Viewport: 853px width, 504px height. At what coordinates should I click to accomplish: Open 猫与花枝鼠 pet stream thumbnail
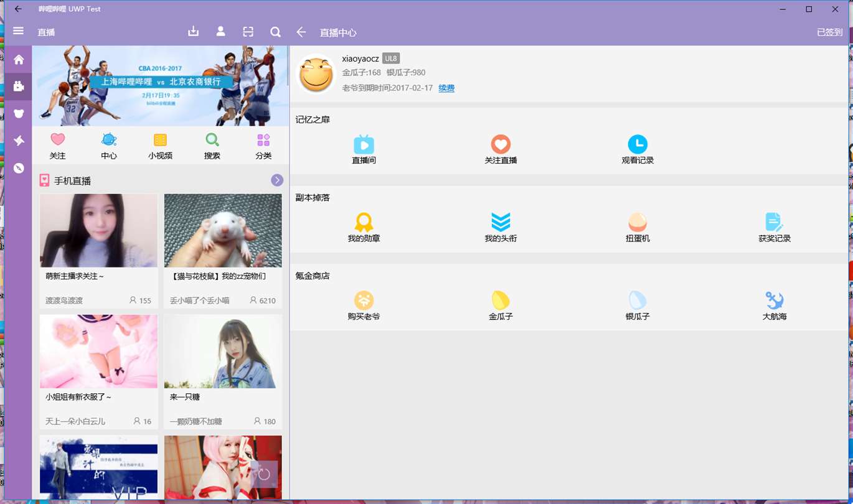click(223, 230)
